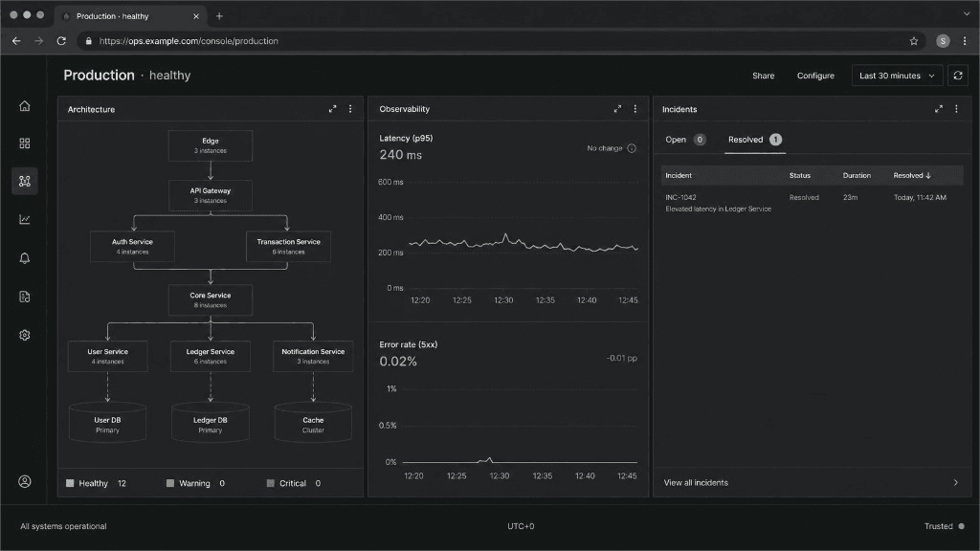Open the reports document icon in sidebar
This screenshot has width=980, height=551.
24,297
